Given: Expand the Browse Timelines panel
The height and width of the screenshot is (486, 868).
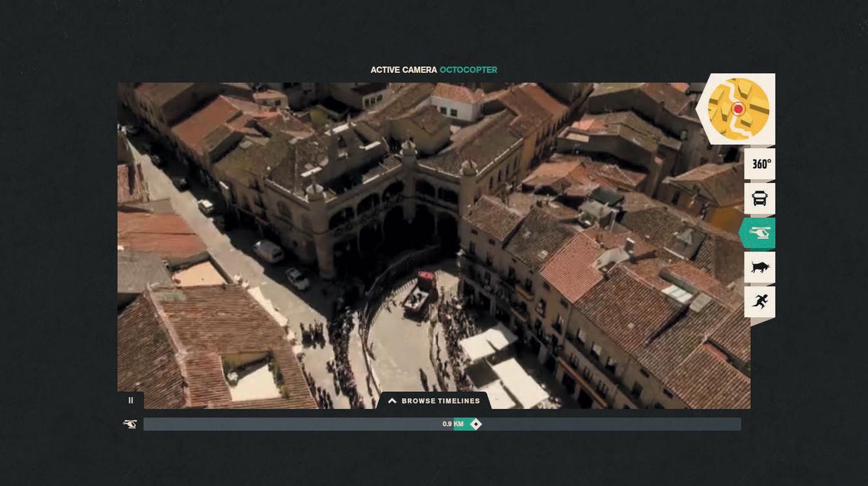Looking at the screenshot, I should (434, 401).
